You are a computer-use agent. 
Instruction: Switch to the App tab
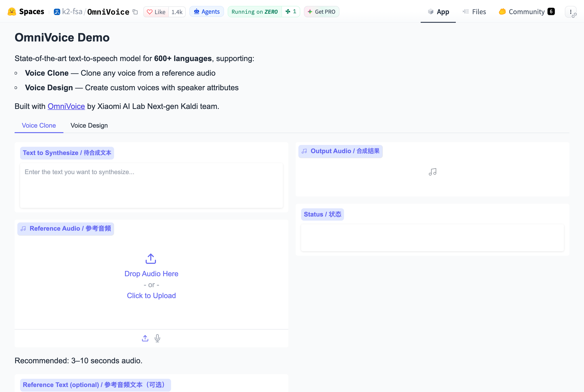(x=438, y=12)
